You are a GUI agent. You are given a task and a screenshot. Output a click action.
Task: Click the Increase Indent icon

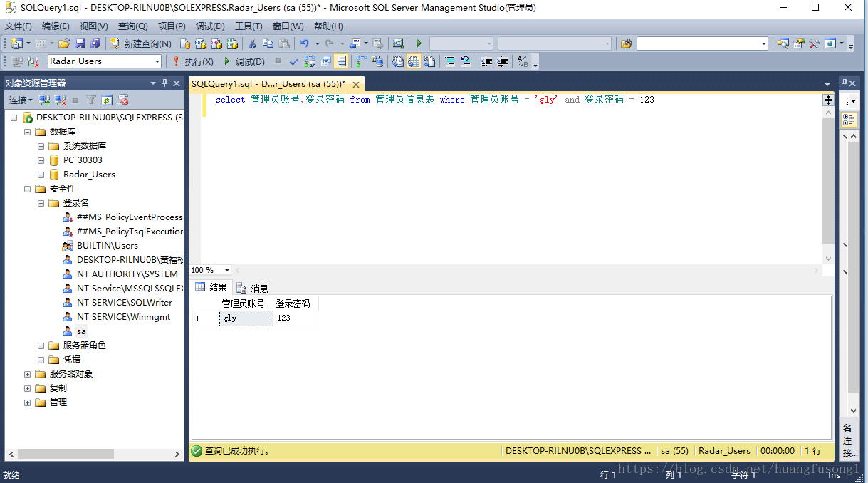coord(503,61)
